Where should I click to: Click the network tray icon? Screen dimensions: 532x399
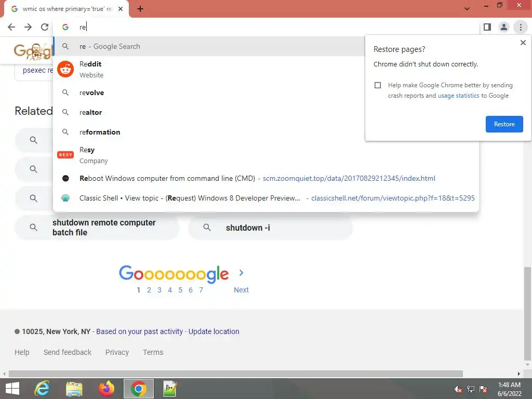click(x=471, y=389)
